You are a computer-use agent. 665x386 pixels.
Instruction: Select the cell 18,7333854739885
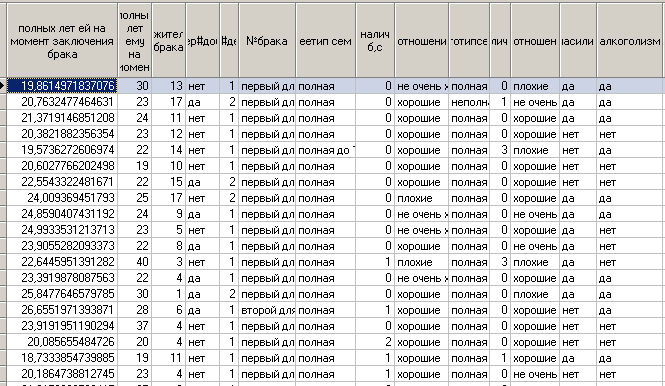(62, 358)
